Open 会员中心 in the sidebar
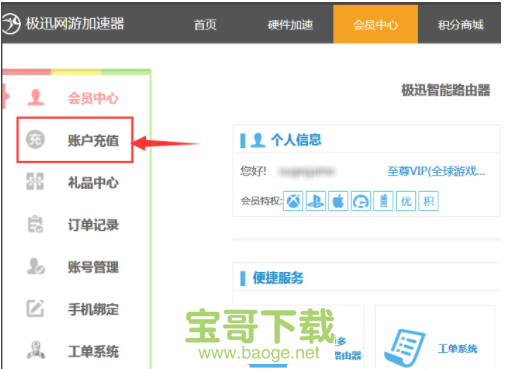Viewport: 521px width, 369px height. click(x=93, y=98)
